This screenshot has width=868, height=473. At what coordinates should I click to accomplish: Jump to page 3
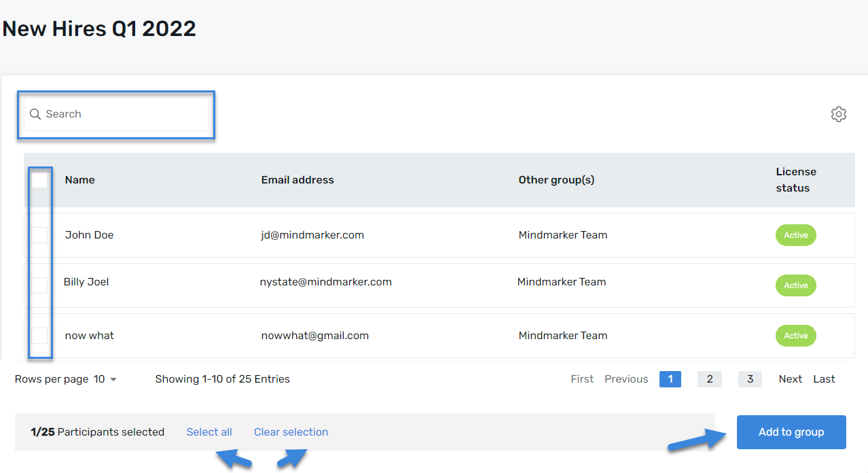click(750, 379)
